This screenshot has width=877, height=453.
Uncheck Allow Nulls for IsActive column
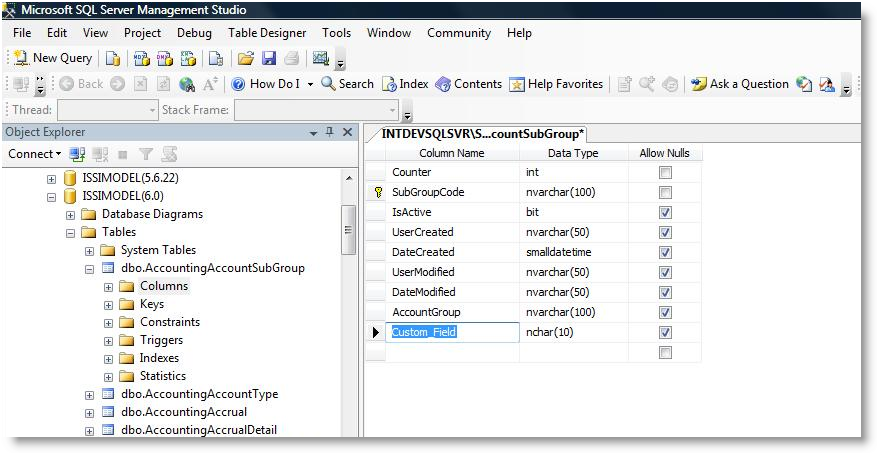(665, 212)
